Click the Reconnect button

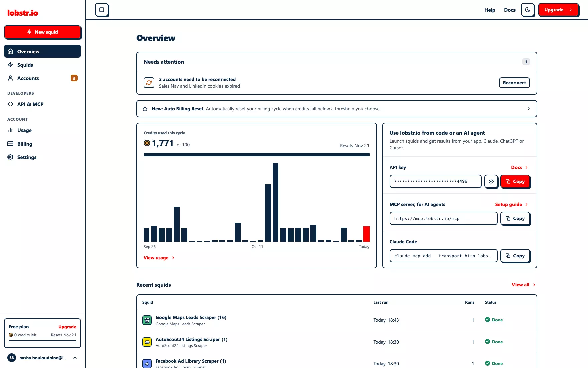click(514, 83)
